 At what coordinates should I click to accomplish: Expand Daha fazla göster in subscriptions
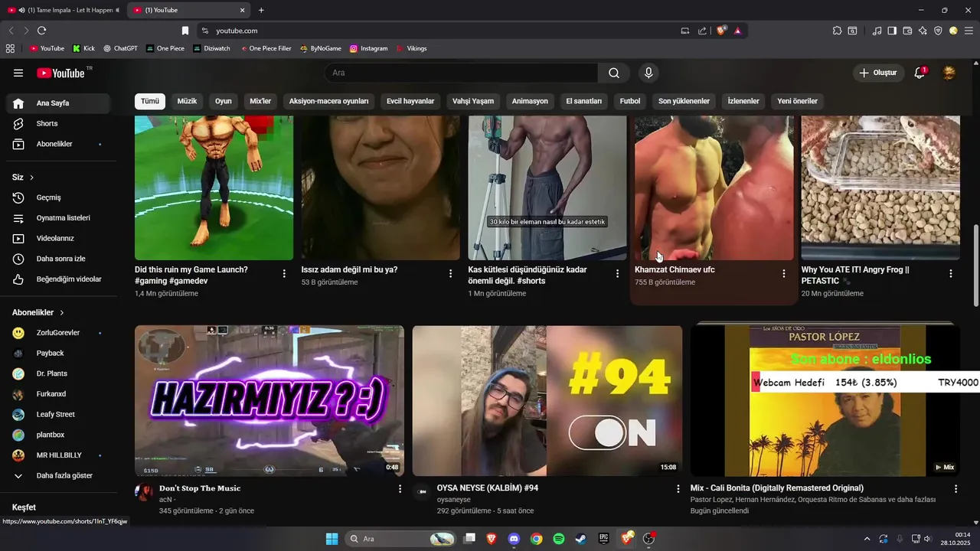tap(58, 475)
